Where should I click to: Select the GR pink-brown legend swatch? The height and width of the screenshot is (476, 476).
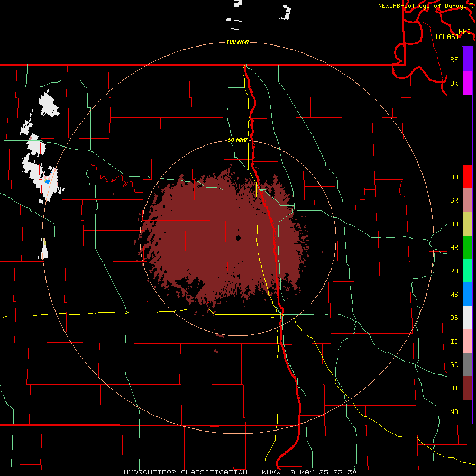coord(467,200)
